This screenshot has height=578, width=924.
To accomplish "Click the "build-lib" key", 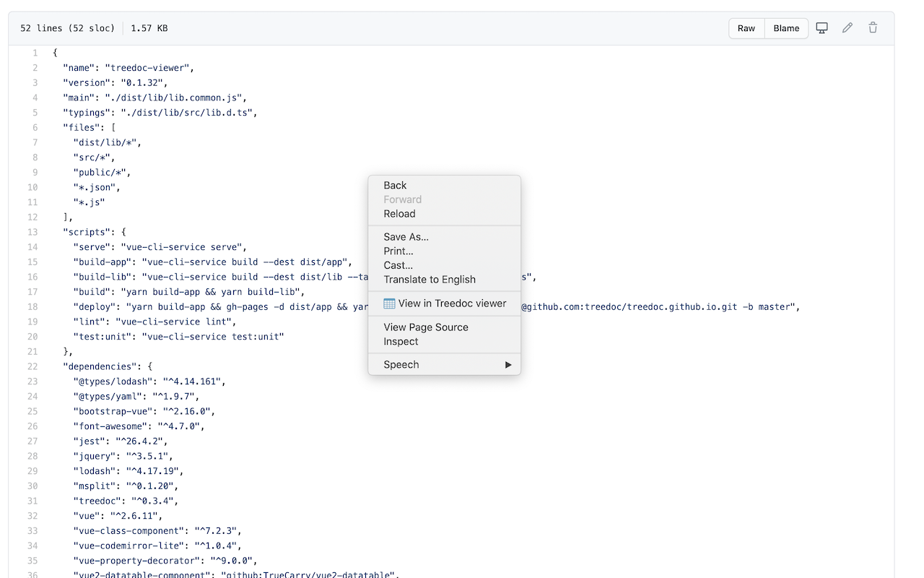I will [102, 277].
